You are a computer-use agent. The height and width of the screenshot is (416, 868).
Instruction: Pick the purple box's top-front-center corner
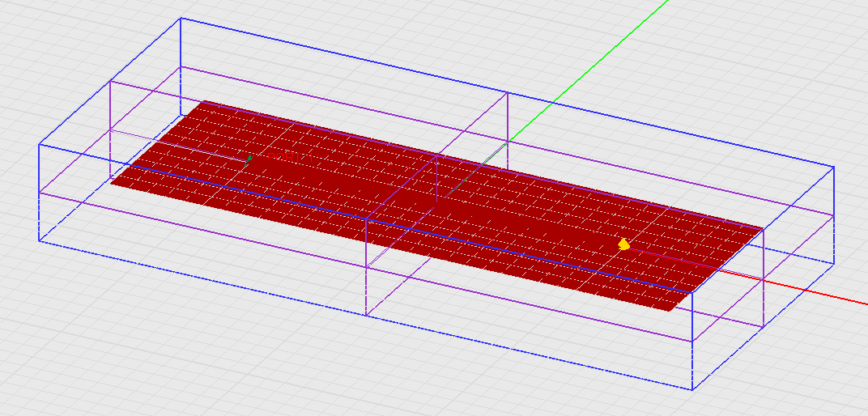(367, 219)
